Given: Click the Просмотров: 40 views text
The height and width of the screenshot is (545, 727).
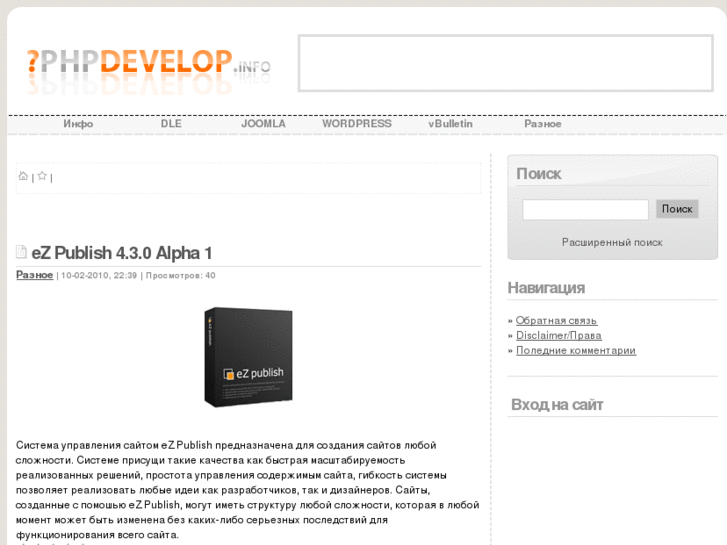Looking at the screenshot, I should point(180,276).
